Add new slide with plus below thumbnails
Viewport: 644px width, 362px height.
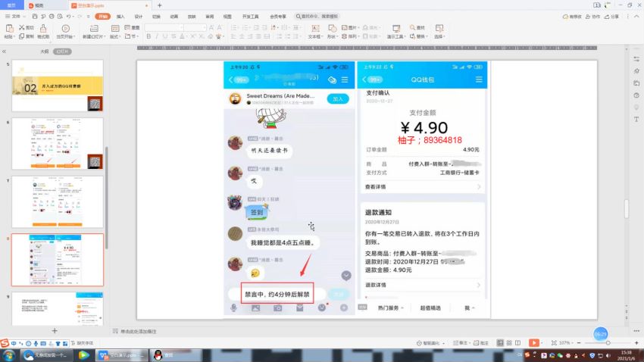(x=55, y=330)
